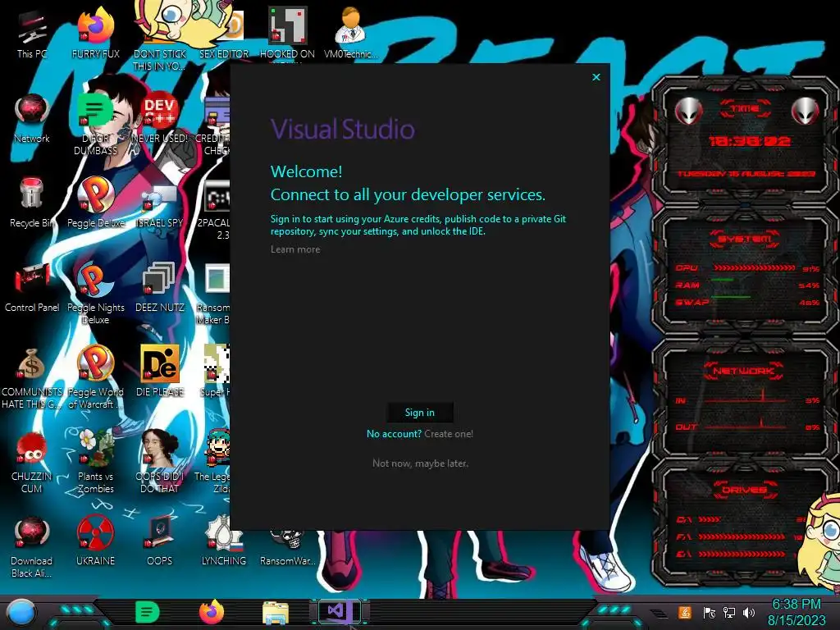
Task: Select the OOPS DID I DO THAT icon
Action: (x=160, y=461)
